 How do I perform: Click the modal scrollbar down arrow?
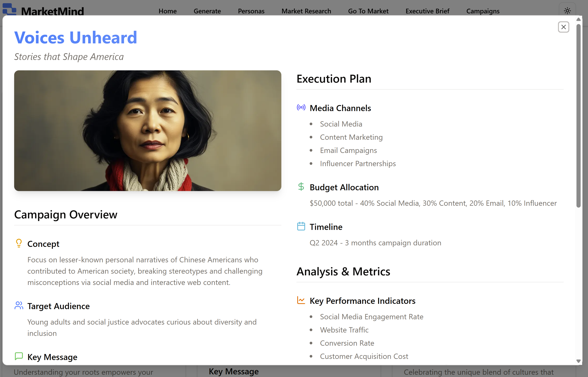(x=578, y=361)
